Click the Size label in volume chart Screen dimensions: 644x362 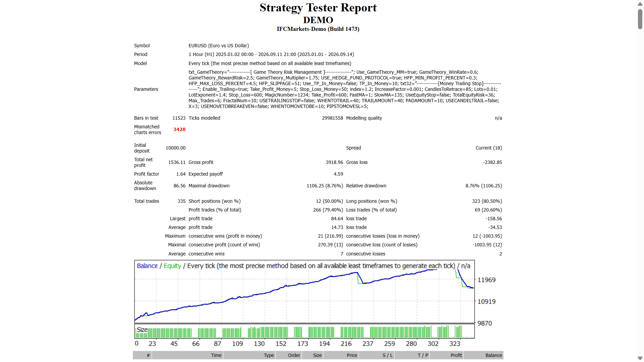(x=142, y=329)
